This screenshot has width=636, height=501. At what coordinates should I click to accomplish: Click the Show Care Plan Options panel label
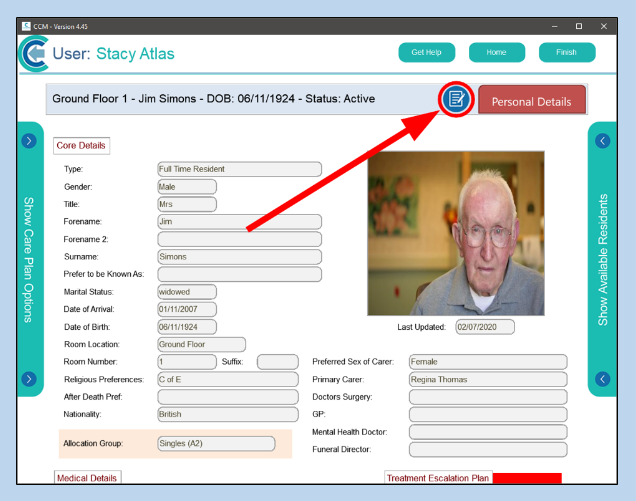28,260
